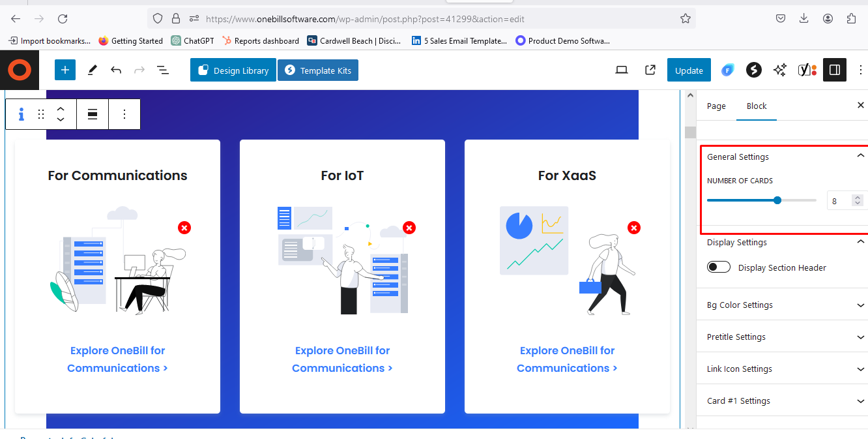Open the Cardwell Beach bookmark
Screen dimensions: 868x439
(x=354, y=40)
